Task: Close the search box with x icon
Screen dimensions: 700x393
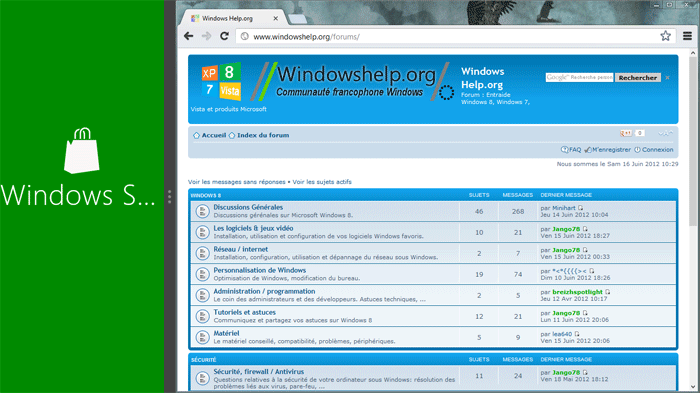Action: 667,78
